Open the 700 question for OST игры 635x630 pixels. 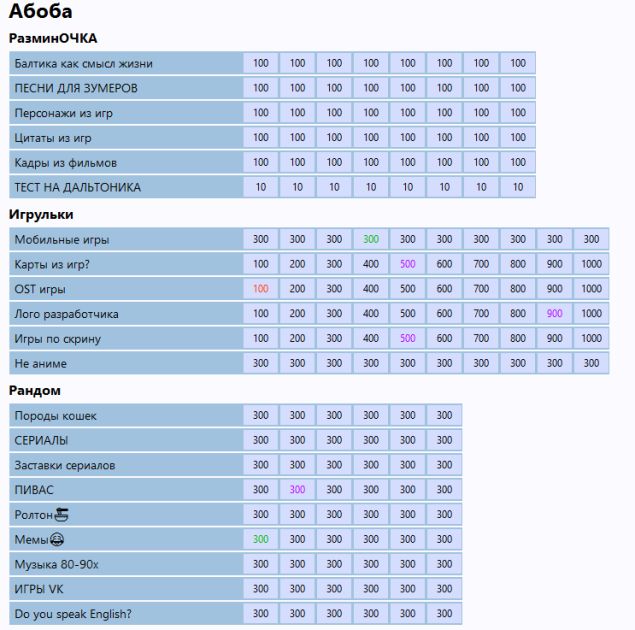(481, 290)
